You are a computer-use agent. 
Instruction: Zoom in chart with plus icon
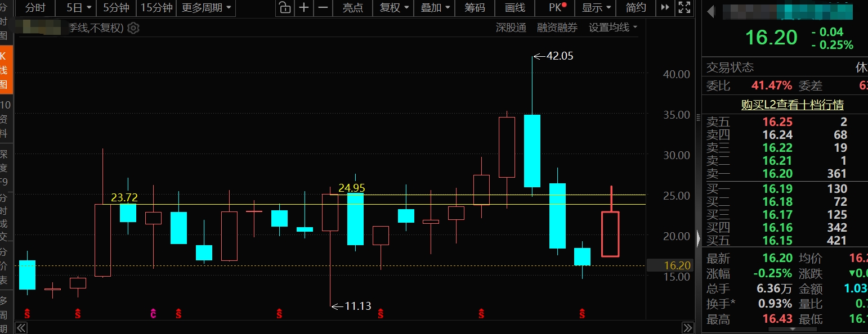pos(304,7)
